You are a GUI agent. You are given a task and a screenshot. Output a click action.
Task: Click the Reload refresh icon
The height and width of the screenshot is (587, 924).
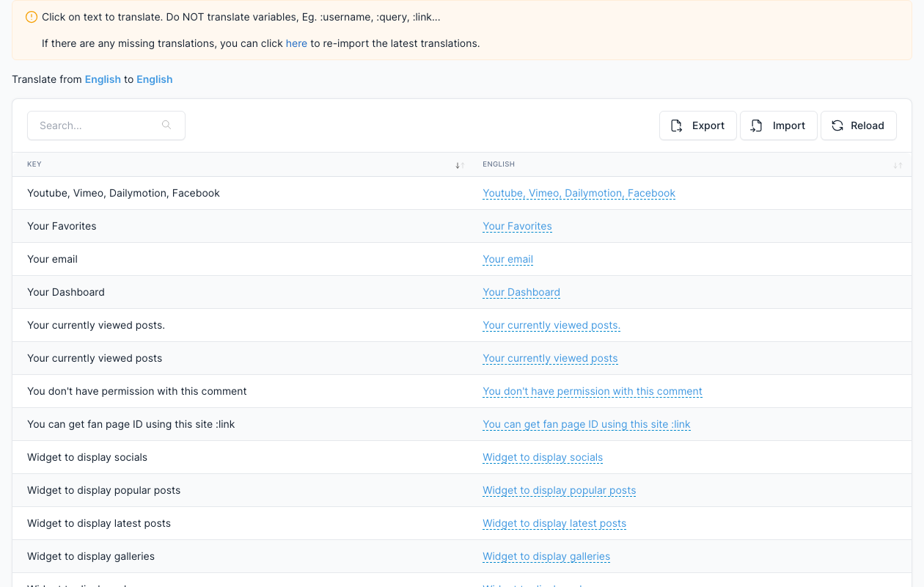pos(837,125)
